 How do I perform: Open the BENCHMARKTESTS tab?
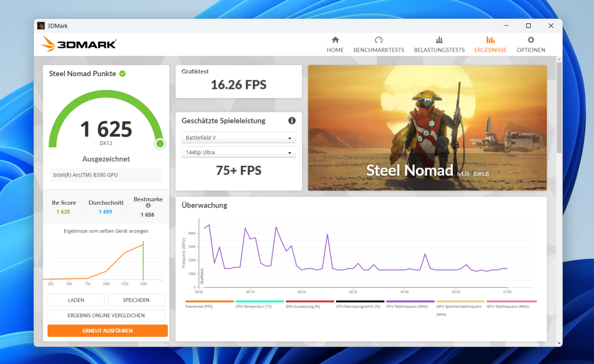click(x=379, y=45)
